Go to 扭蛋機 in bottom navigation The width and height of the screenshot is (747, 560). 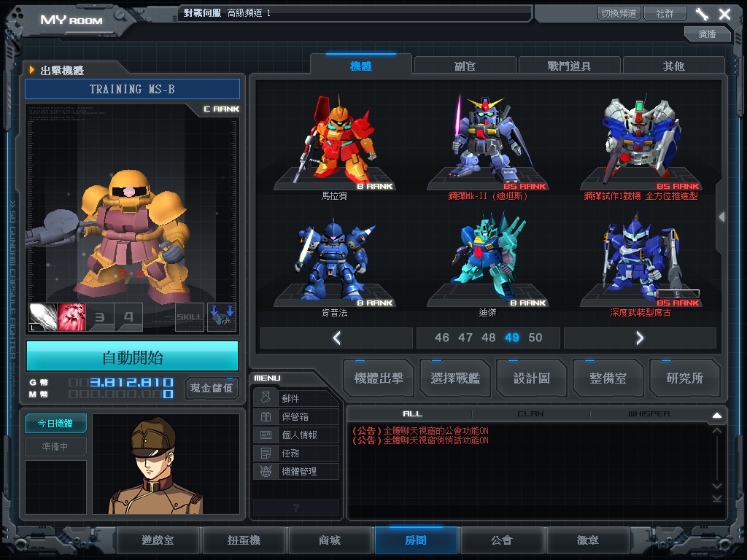point(244,540)
